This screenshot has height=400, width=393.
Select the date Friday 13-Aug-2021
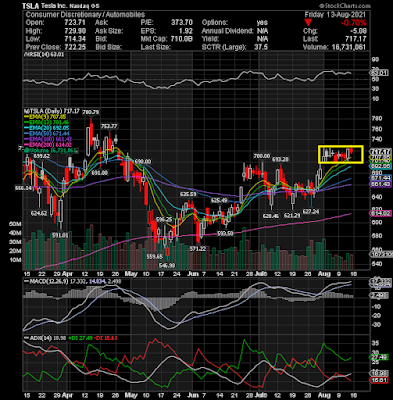tap(335, 15)
